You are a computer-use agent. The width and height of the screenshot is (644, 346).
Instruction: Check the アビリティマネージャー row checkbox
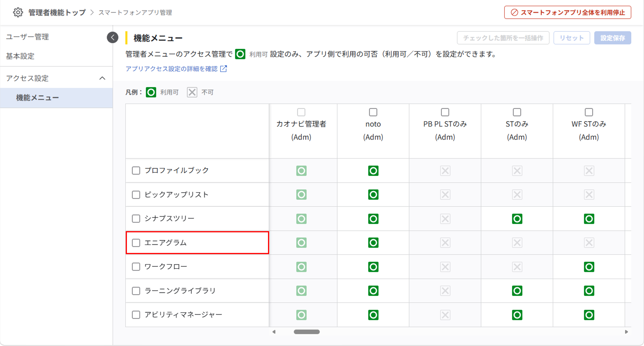[x=136, y=315]
